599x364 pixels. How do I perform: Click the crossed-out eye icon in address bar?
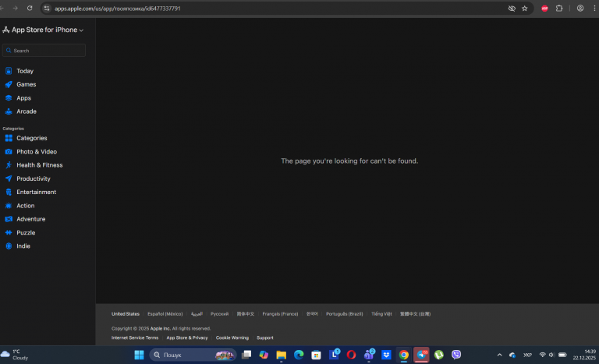512,9
